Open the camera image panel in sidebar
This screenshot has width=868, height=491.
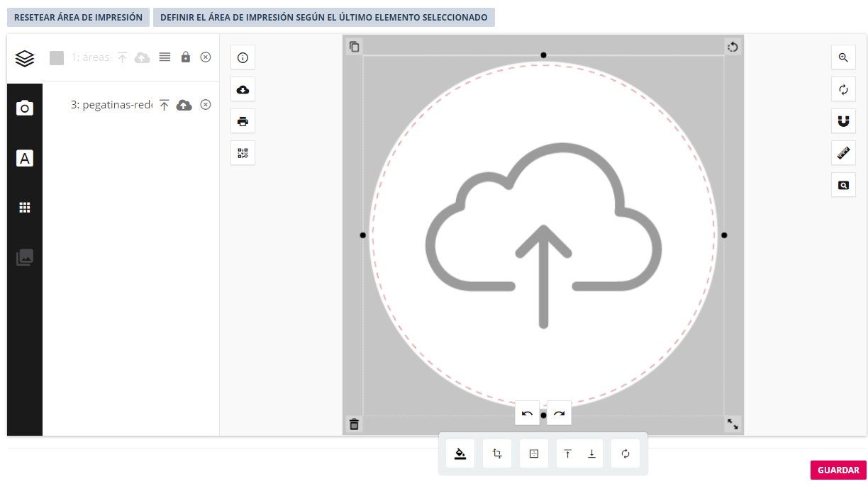pos(25,108)
